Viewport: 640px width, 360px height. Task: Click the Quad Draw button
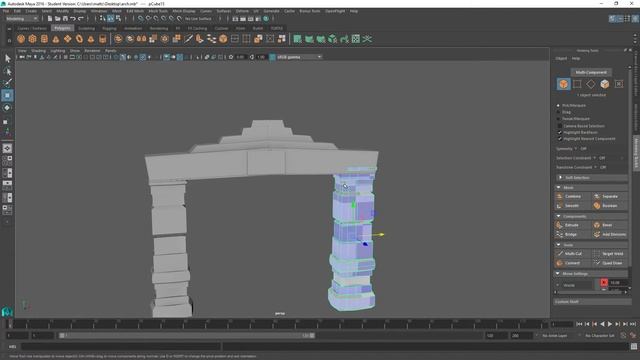pyautogui.click(x=610, y=263)
